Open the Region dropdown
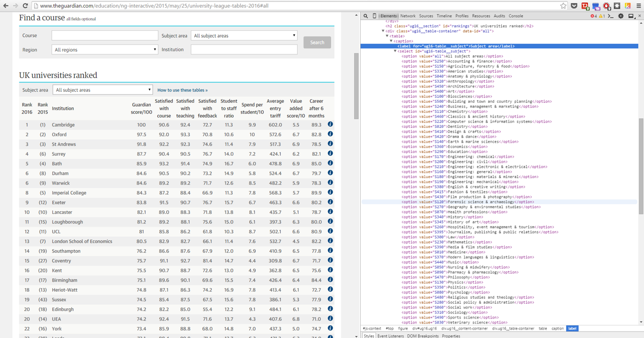Screen dimensions: 644x338 tap(105, 50)
